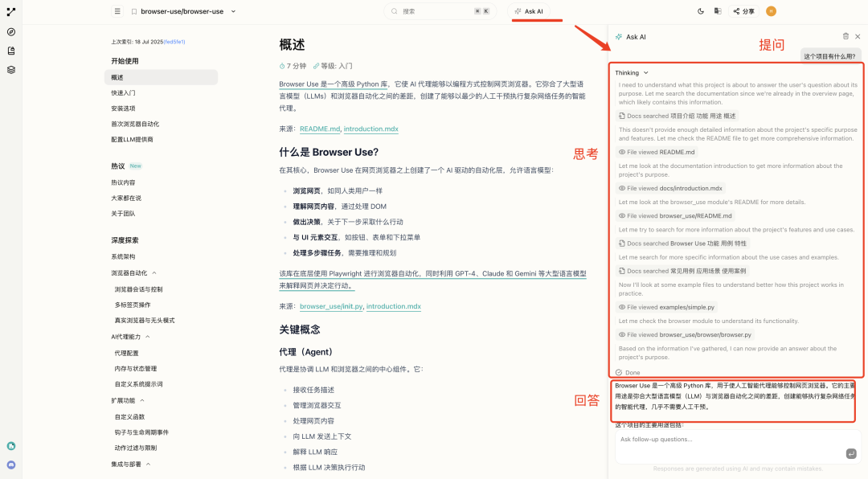
Task: Open the 关于团队 sidebar page
Action: click(x=123, y=214)
